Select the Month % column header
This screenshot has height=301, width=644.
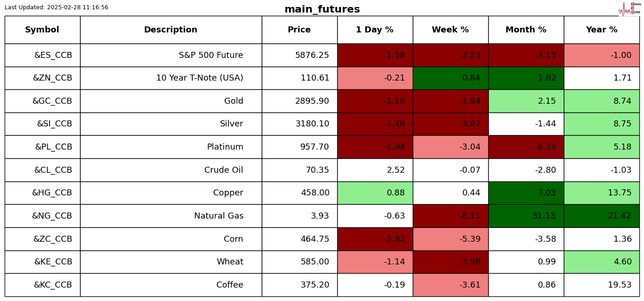pos(526,30)
